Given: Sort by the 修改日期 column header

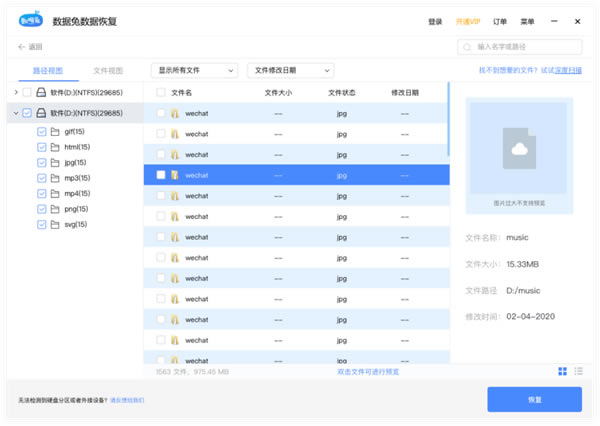Looking at the screenshot, I should coord(405,93).
